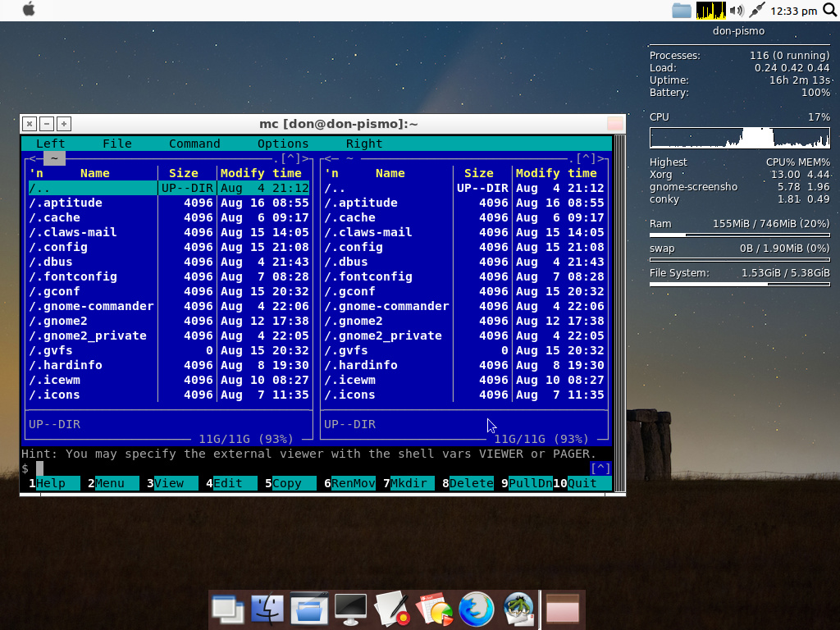Click the volume speaker icon
The width and height of the screenshot is (840, 630).
[737, 10]
